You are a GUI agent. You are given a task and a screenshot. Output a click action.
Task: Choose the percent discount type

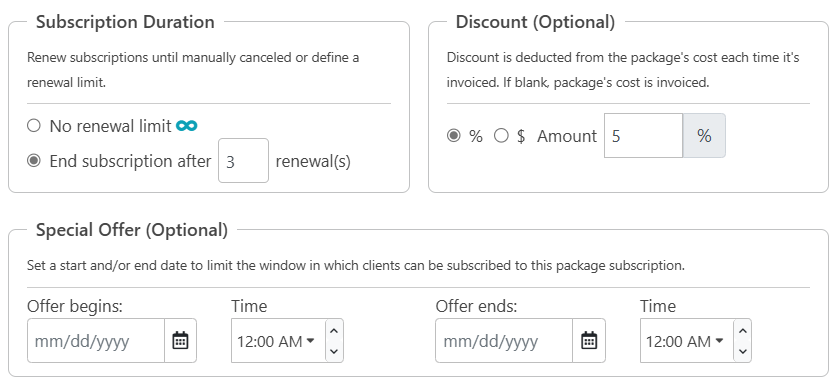click(454, 136)
